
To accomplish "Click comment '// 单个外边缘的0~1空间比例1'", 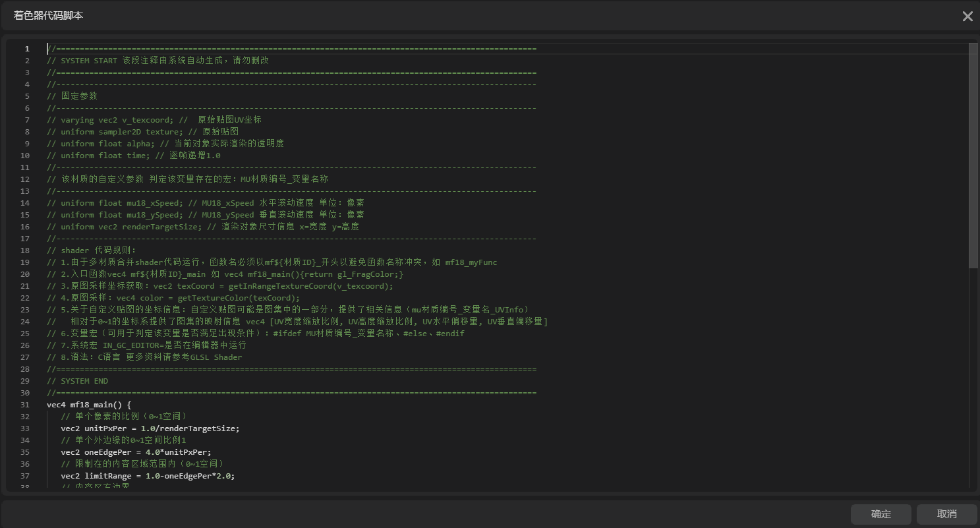I will tap(123, 440).
